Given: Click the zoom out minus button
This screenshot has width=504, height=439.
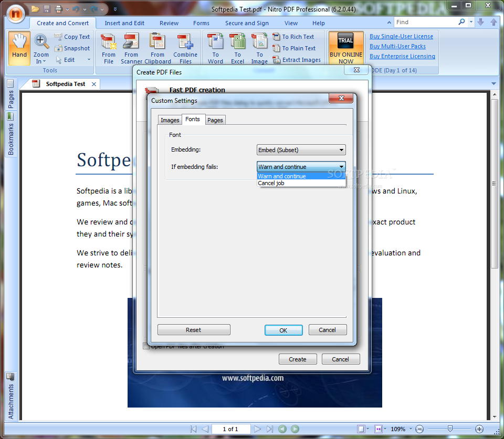Looking at the screenshot, I should (x=419, y=429).
